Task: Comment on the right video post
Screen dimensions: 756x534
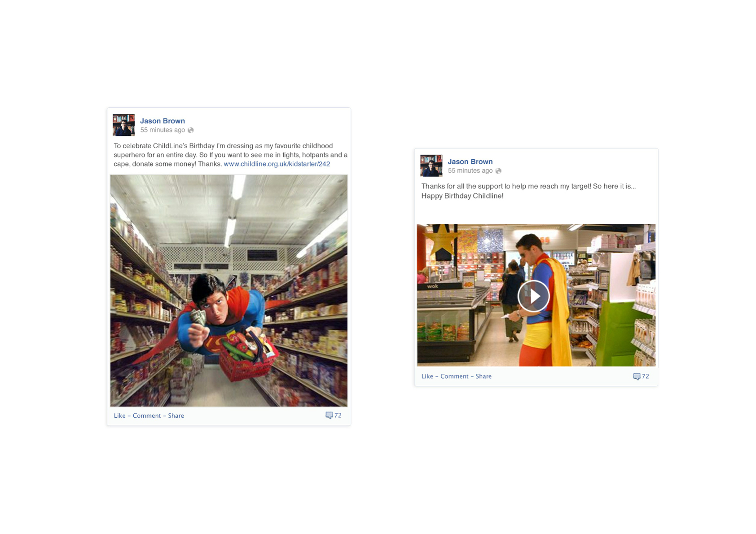Action: 454,376
